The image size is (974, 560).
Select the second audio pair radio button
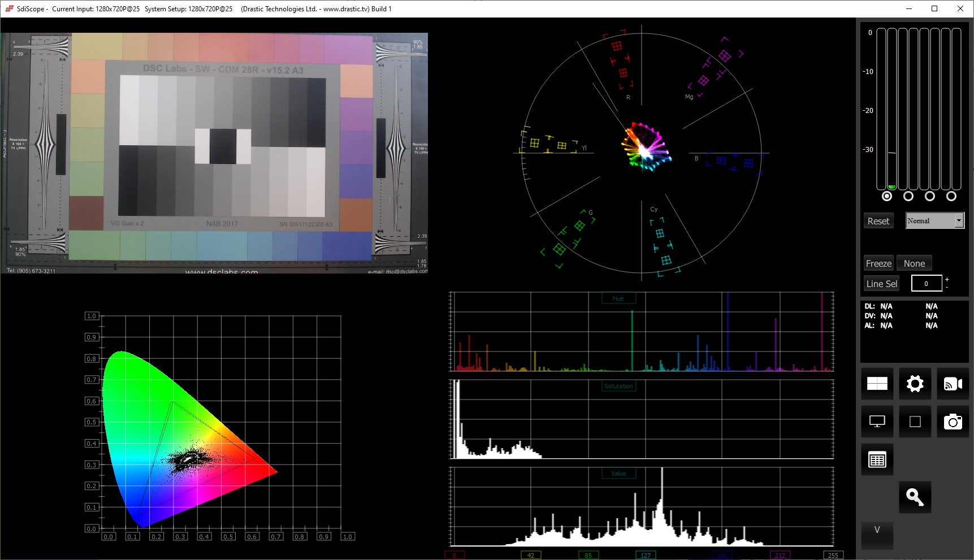pos(908,196)
